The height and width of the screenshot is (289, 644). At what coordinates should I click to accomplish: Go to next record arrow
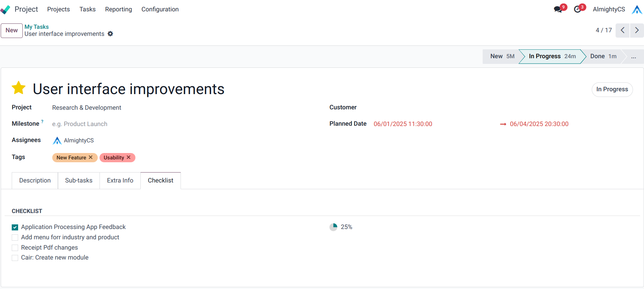point(637,30)
